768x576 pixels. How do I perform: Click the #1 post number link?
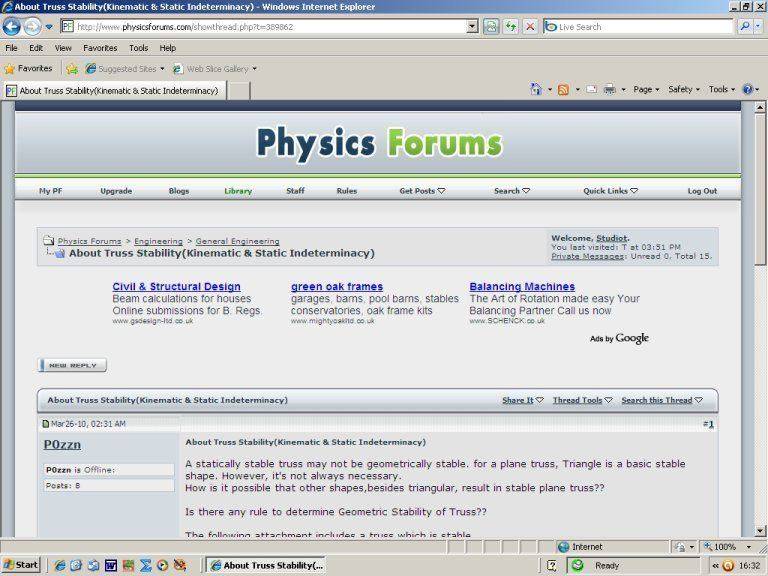pos(708,424)
